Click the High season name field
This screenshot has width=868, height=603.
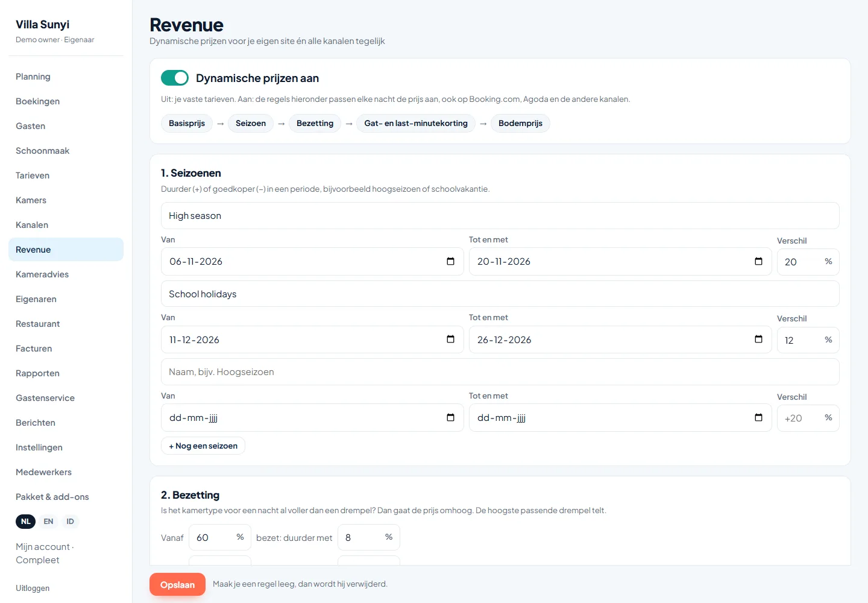point(500,215)
